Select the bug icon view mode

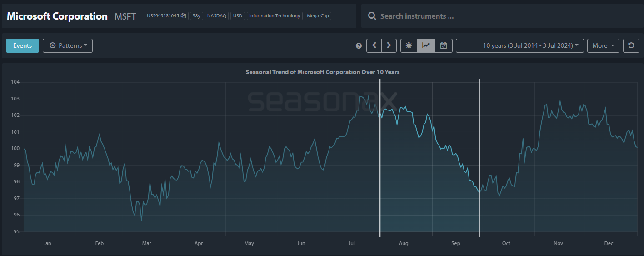[409, 45]
